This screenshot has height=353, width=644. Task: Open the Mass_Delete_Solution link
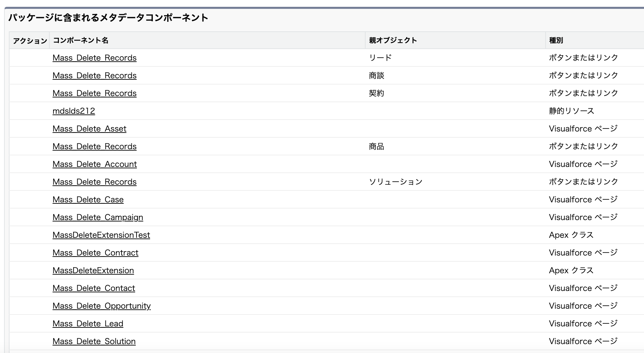tap(94, 341)
